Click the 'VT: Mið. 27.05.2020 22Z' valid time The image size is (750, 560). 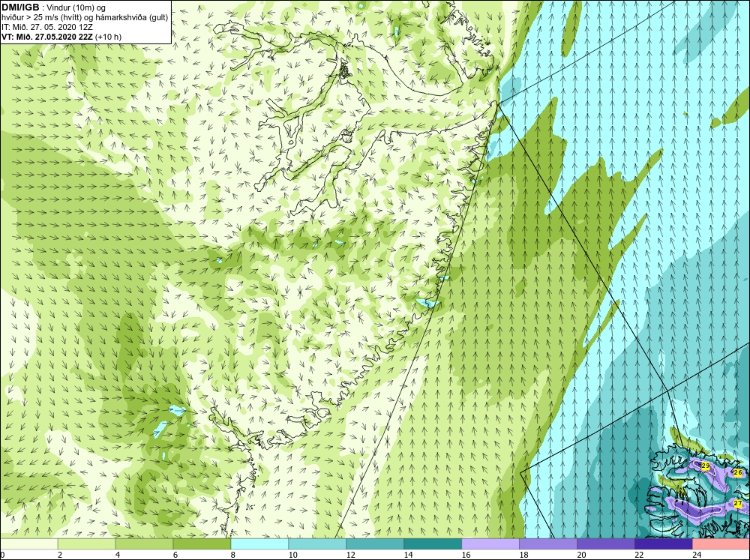47,37
